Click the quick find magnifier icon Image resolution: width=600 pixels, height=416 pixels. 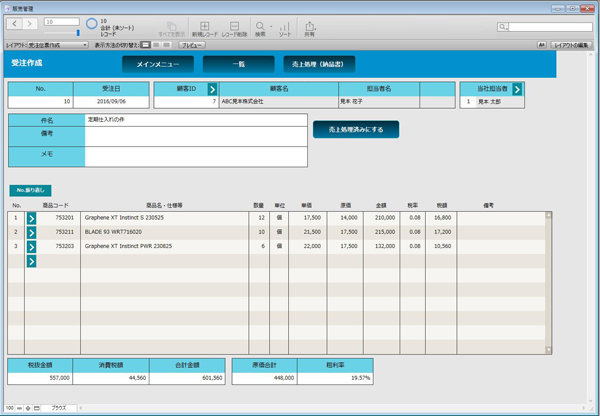(x=502, y=27)
